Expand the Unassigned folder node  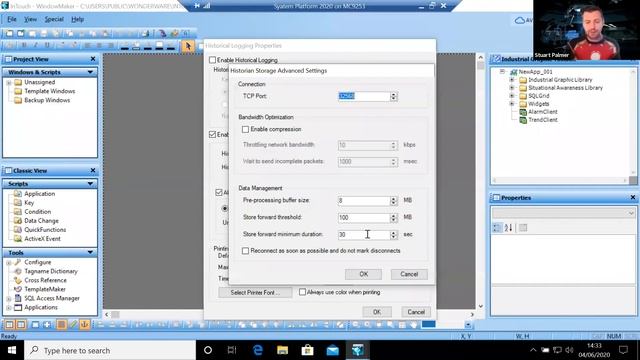tap(9, 82)
